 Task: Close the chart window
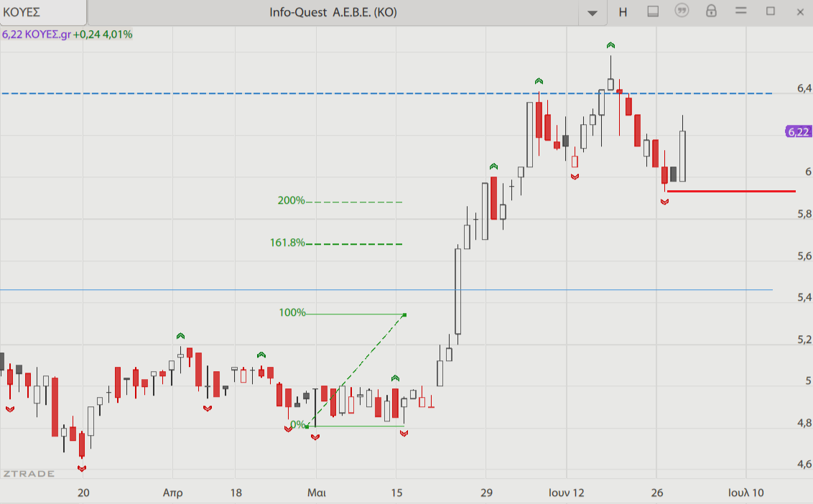(800, 12)
